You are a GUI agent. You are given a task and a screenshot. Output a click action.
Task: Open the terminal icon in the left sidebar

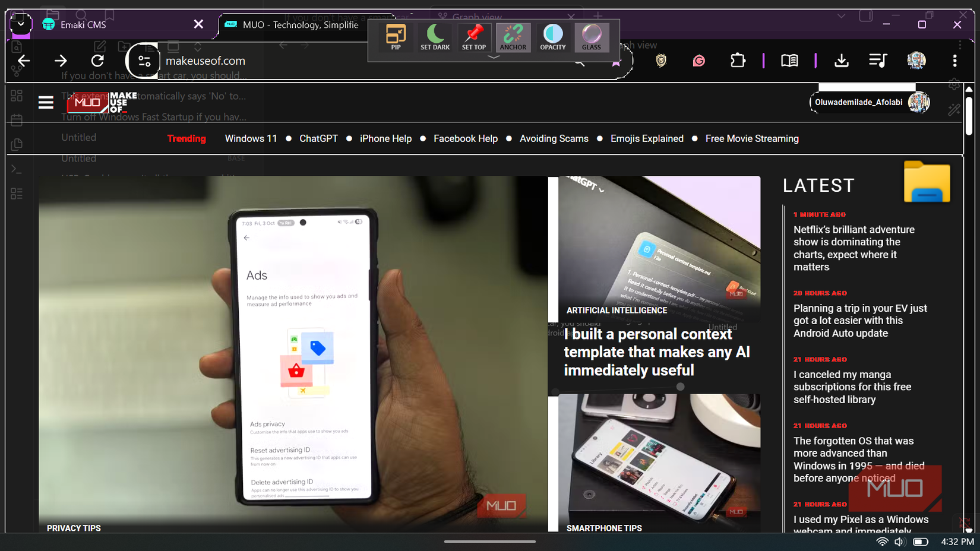pyautogui.click(x=16, y=169)
